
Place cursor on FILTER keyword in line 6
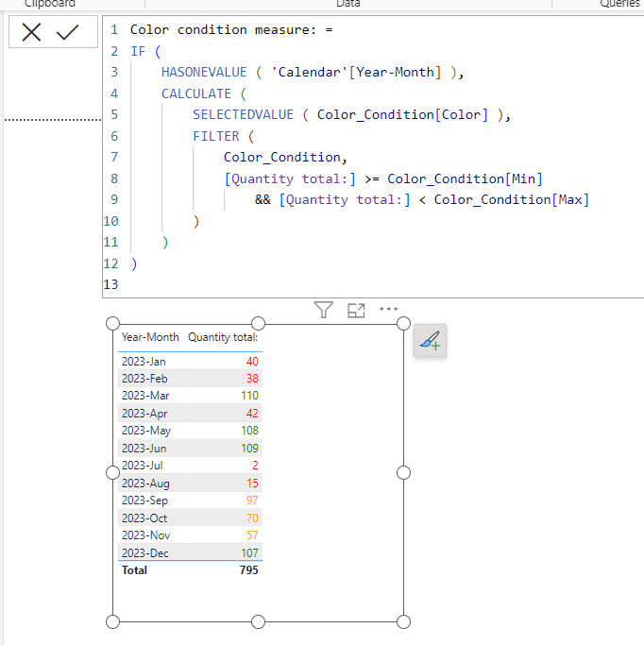pyautogui.click(x=216, y=136)
